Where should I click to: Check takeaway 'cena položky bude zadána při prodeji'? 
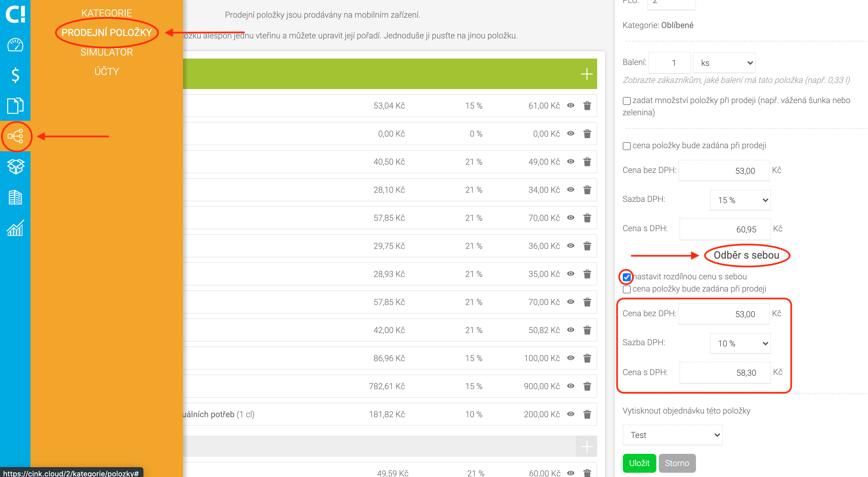(x=626, y=289)
